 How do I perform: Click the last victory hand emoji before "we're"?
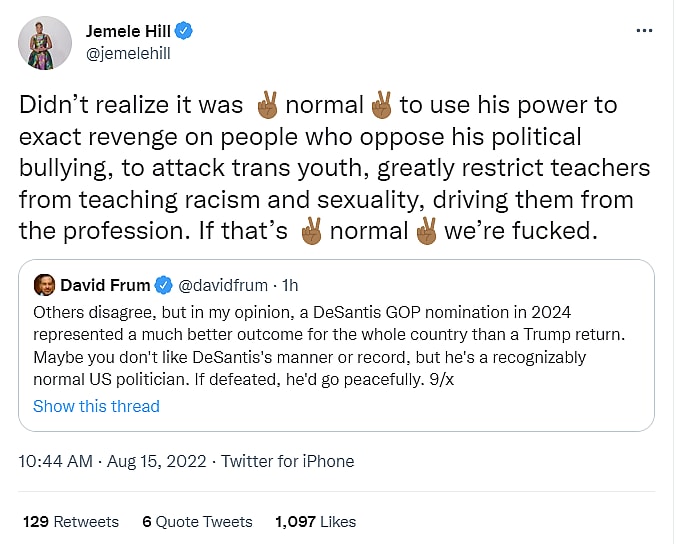(x=427, y=231)
